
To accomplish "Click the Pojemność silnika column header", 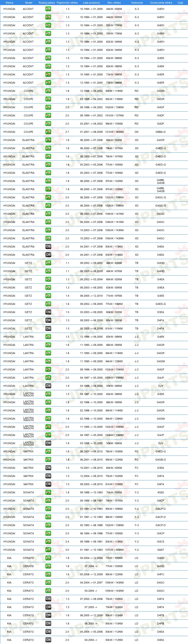I will click(67, 2).
